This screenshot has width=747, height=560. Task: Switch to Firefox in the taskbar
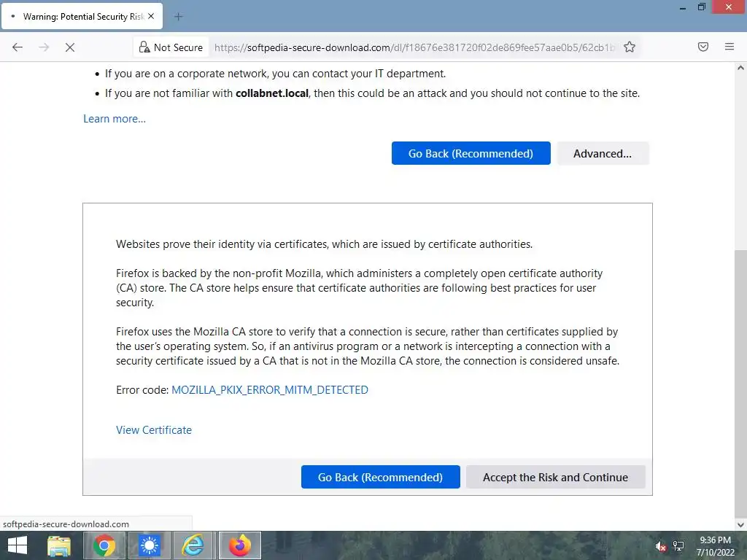(239, 545)
